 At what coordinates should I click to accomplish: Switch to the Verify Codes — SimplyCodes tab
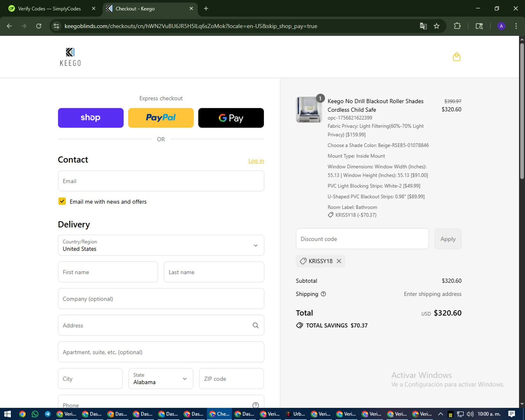[49, 9]
